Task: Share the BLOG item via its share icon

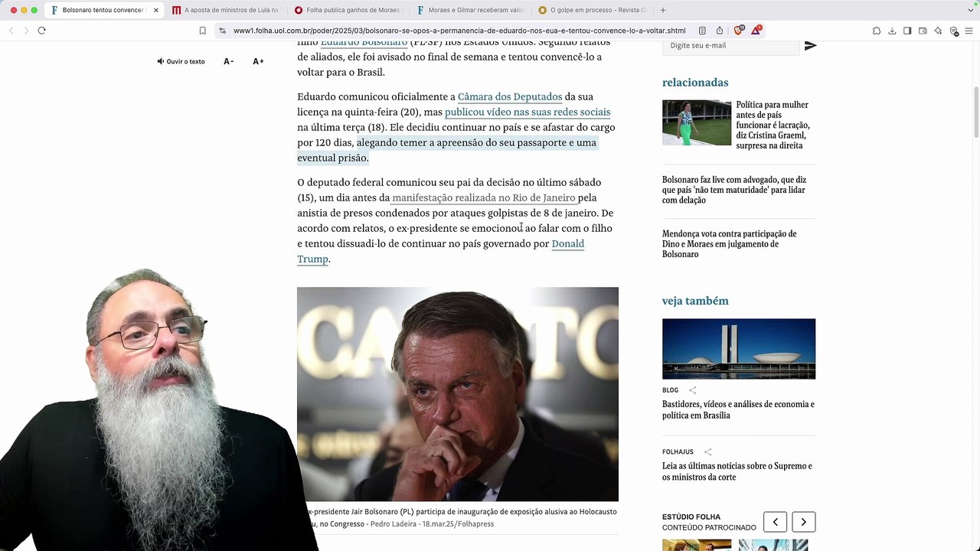Action: 692,390
